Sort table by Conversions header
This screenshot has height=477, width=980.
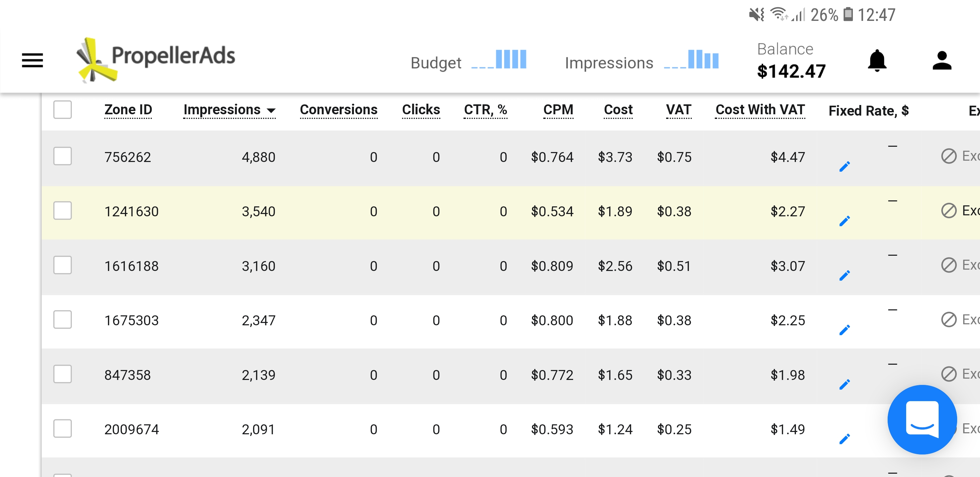point(339,110)
